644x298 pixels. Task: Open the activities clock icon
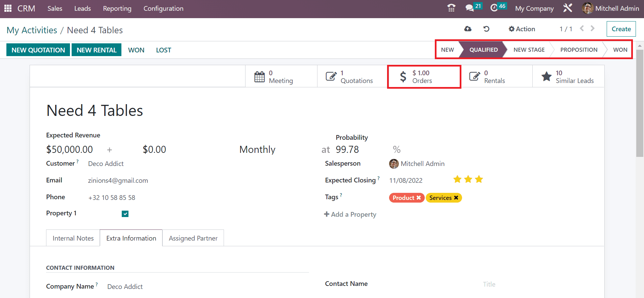coord(494,8)
